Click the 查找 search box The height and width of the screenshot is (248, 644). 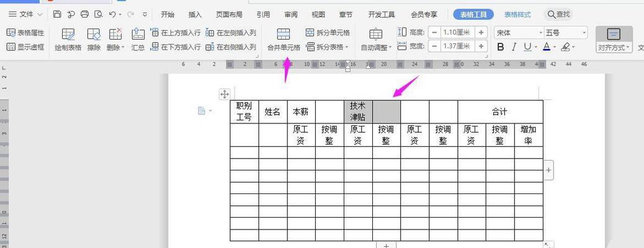pos(558,14)
